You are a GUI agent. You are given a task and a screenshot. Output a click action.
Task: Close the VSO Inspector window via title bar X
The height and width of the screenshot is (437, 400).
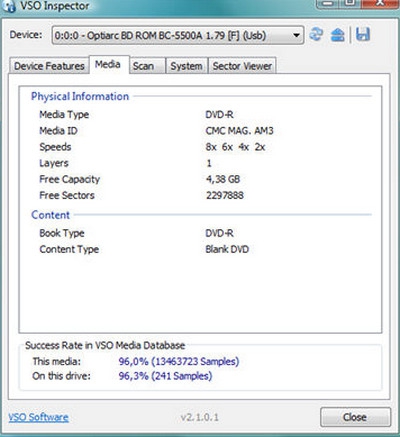pos(380,4)
